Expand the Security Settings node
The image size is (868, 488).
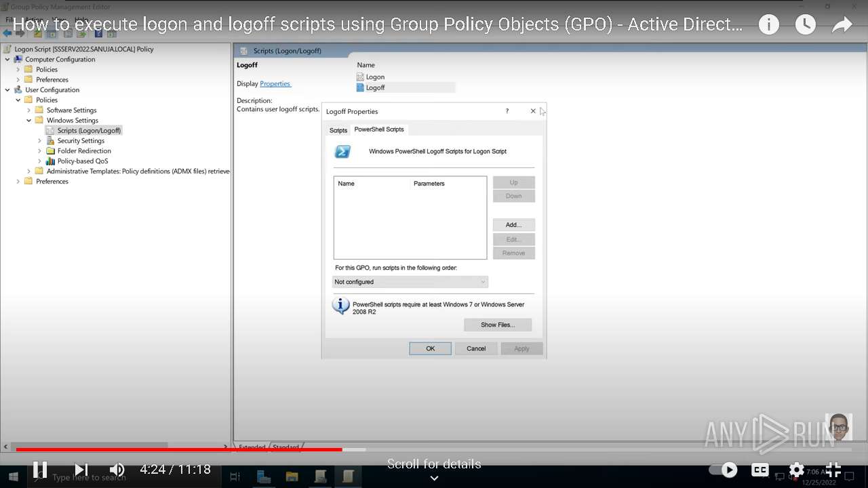tap(40, 140)
